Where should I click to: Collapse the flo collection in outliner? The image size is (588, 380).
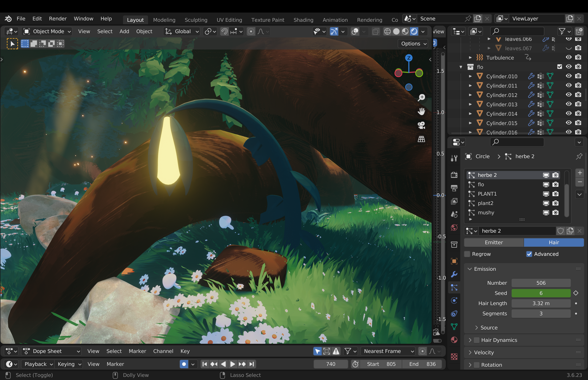pos(461,67)
